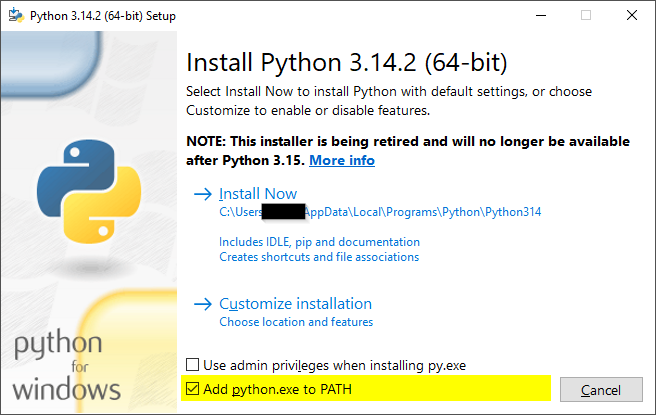Open the Customize installation option
Screen dimensions: 656x415
click(295, 304)
